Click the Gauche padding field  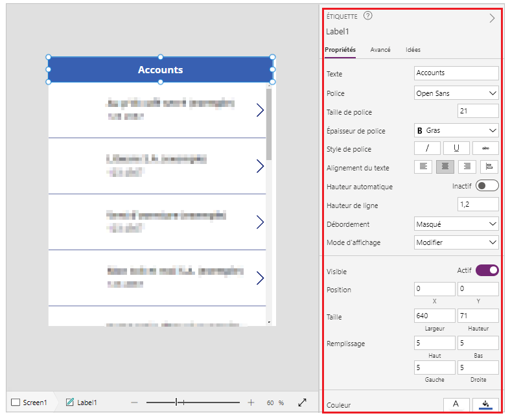point(435,367)
